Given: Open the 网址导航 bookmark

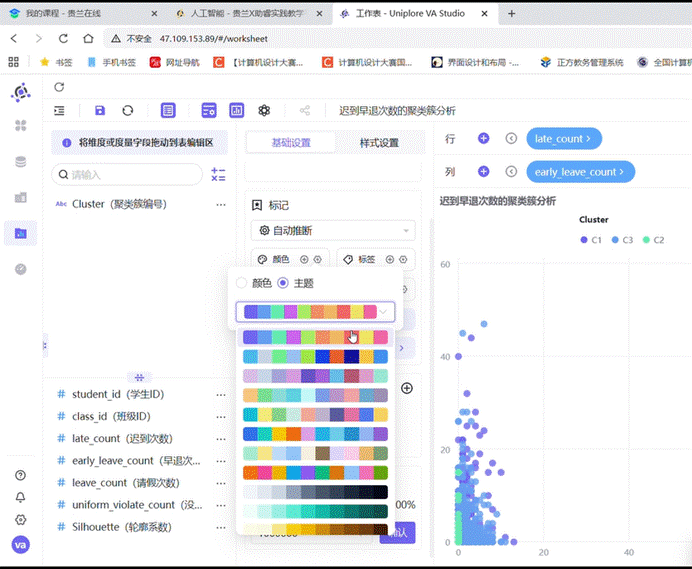Looking at the screenshot, I should point(175,62).
